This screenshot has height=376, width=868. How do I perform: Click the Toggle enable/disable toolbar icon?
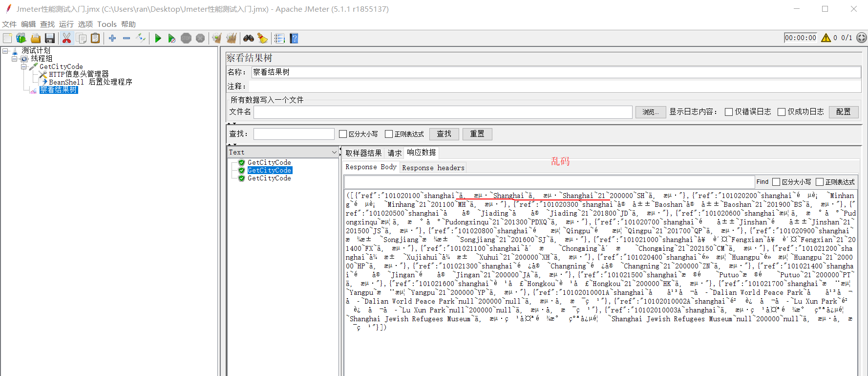coord(141,38)
